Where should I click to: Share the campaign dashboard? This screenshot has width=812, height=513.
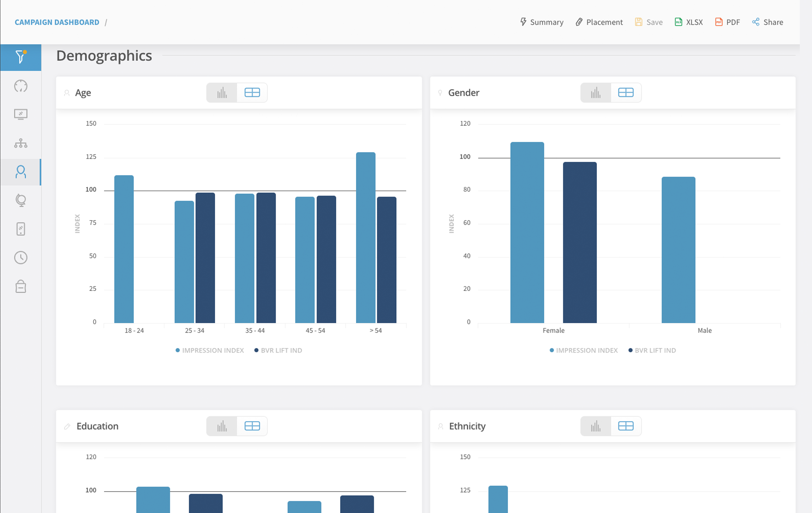pos(768,22)
